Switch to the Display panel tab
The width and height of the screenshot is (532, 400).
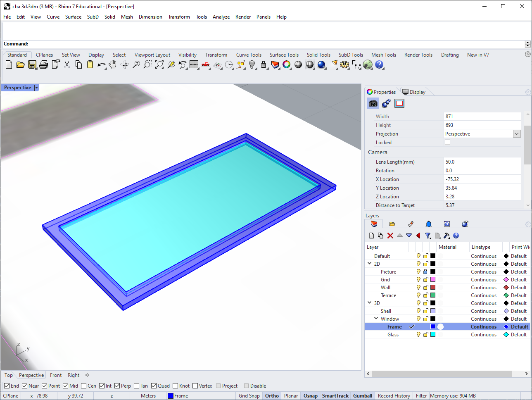coord(414,92)
